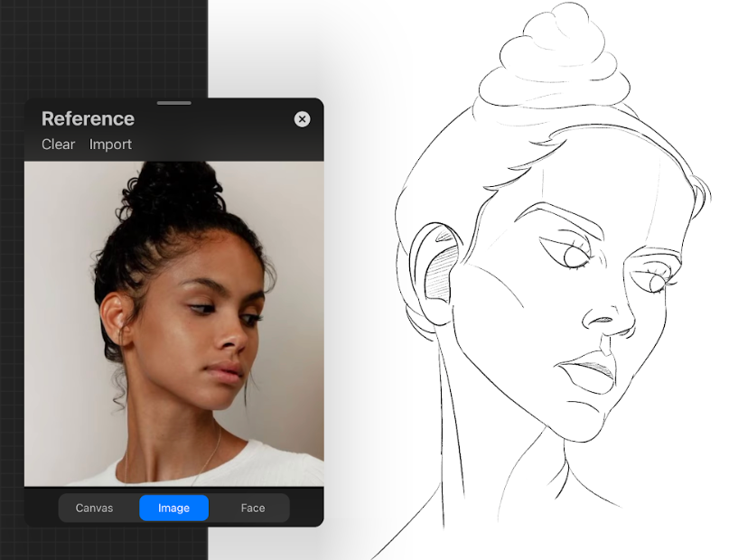Switch to the Canvas reference tab

pyautogui.click(x=95, y=508)
